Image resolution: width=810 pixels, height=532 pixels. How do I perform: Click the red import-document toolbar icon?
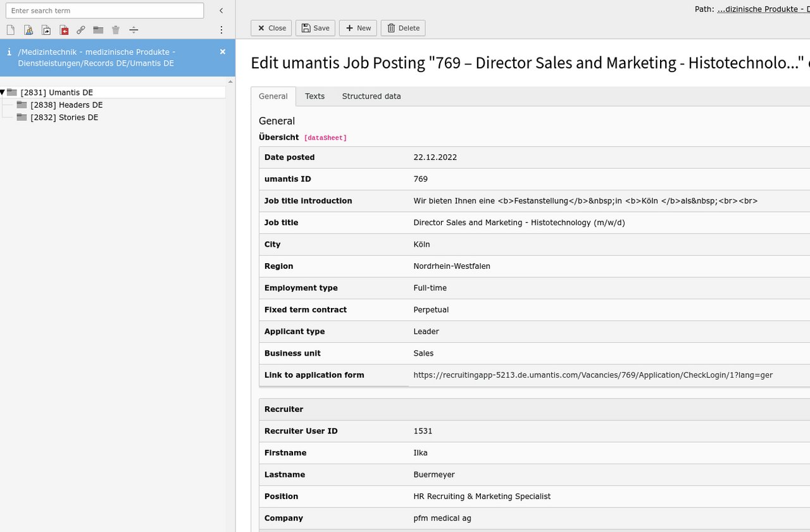63,30
